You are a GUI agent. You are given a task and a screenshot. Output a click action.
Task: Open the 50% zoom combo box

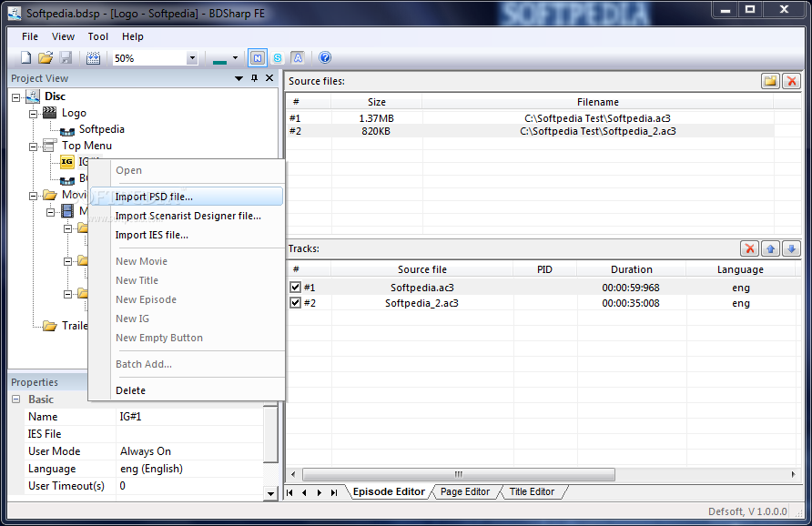coord(156,58)
